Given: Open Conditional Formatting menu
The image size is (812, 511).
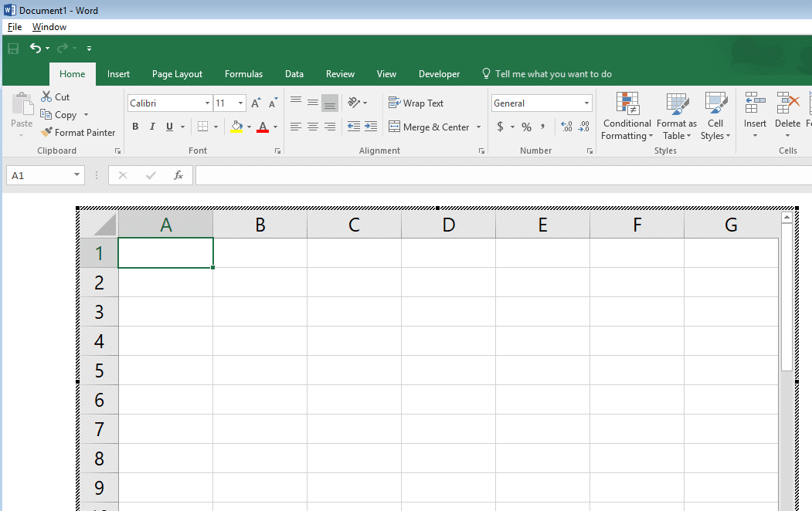Looking at the screenshot, I should pyautogui.click(x=627, y=116).
